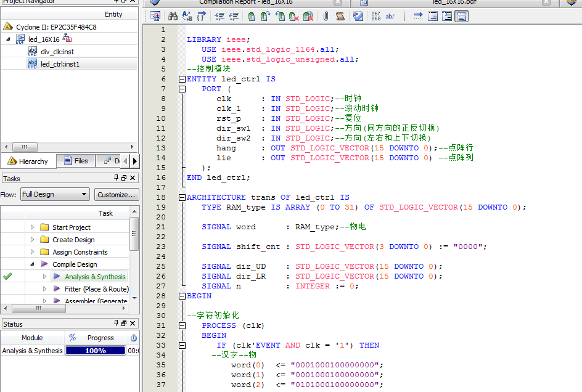582x392 pixels.
Task: Click the 100% progress bar
Action: (x=95, y=349)
